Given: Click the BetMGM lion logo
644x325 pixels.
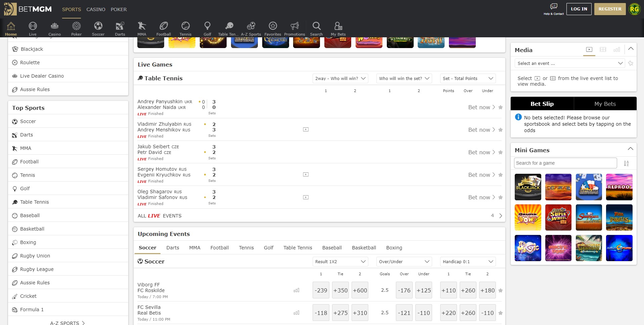Looking at the screenshot, I should [10, 9].
